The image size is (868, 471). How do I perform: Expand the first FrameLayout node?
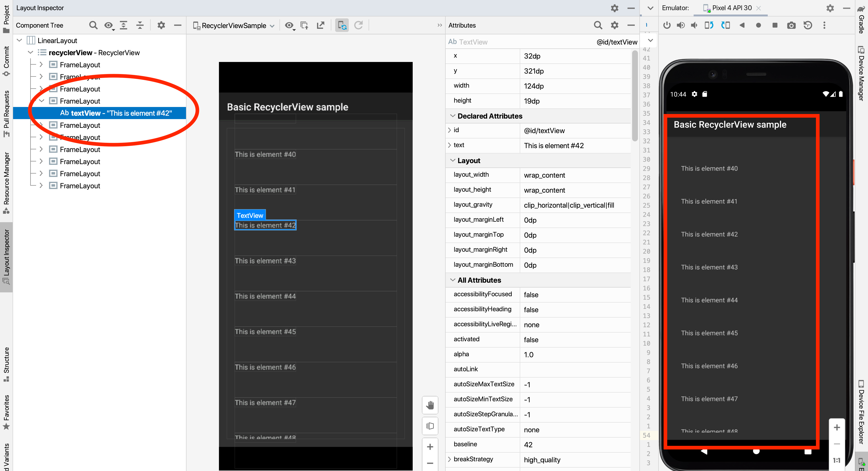click(41, 65)
